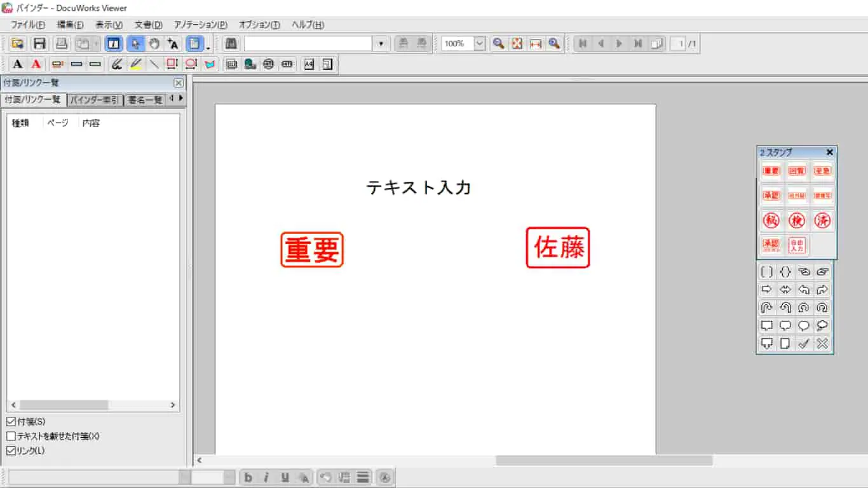Screen dimensions: 868x488
Task: Close the スタンプ stamp palette
Action: [829, 152]
